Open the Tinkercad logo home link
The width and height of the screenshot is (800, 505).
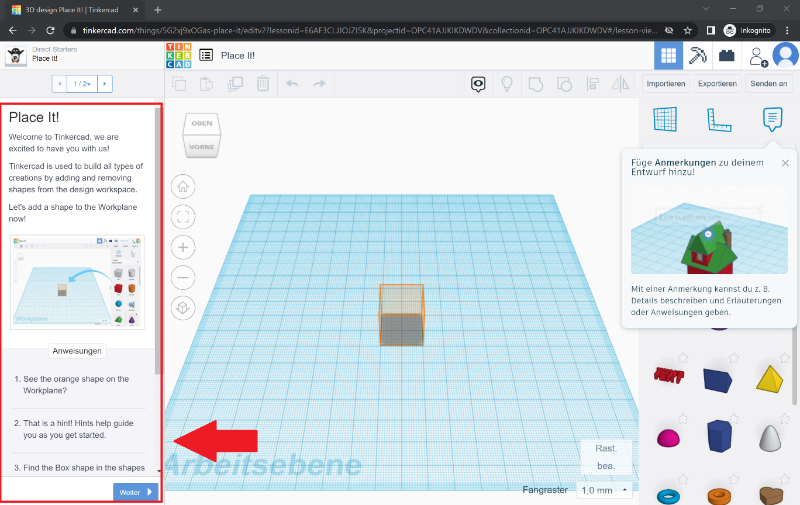[179, 56]
